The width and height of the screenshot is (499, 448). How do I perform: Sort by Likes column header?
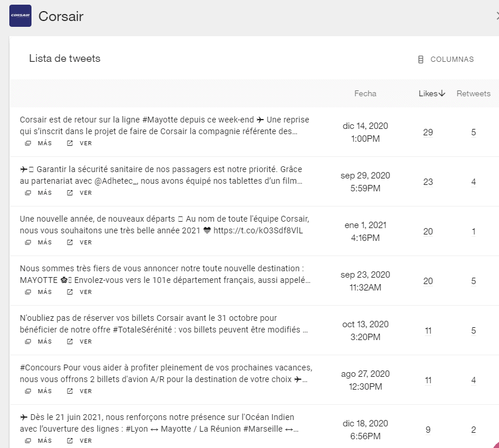[428, 93]
